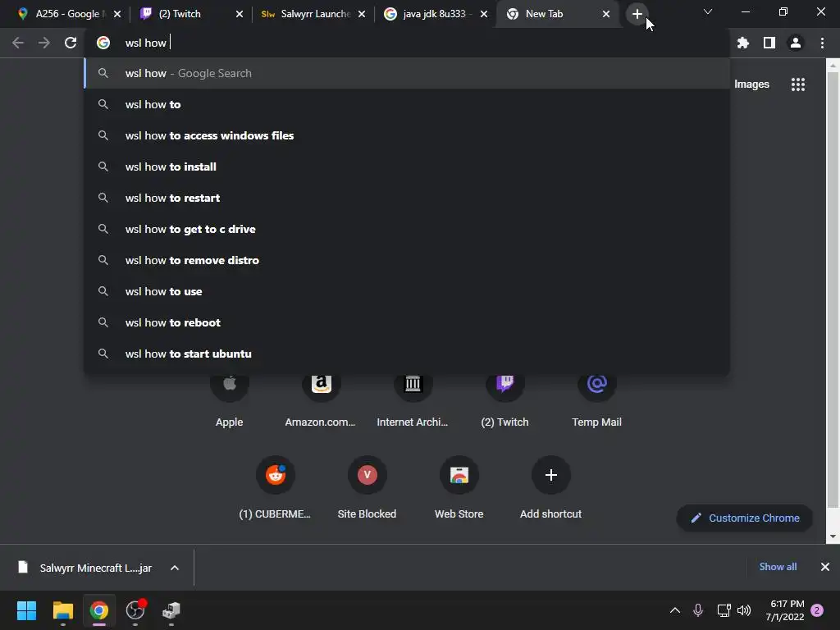
Task: Click the Customize Chrome button
Action: (745, 518)
